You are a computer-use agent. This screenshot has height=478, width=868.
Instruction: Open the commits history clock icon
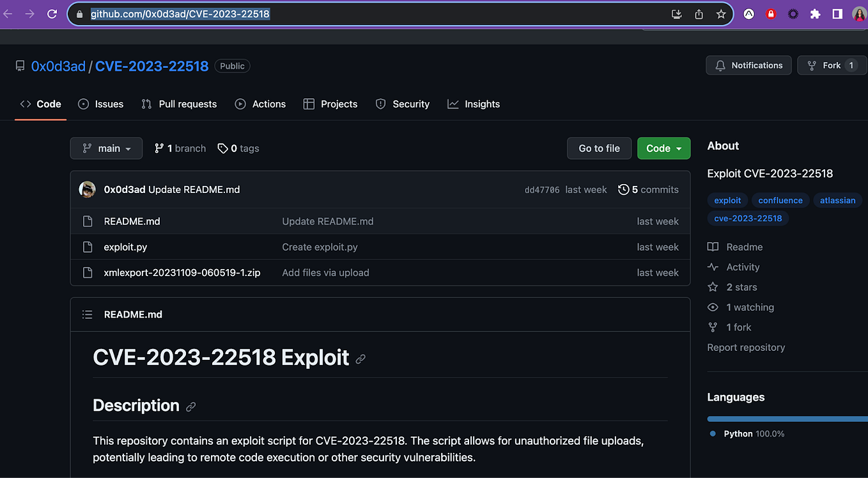[x=623, y=189]
